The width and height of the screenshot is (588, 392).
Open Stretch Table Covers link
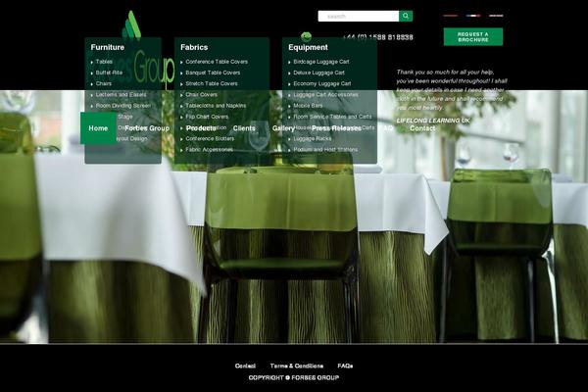(212, 83)
